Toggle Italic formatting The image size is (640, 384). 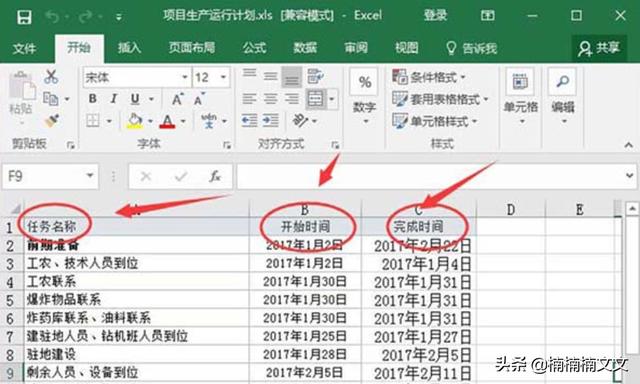(x=114, y=99)
